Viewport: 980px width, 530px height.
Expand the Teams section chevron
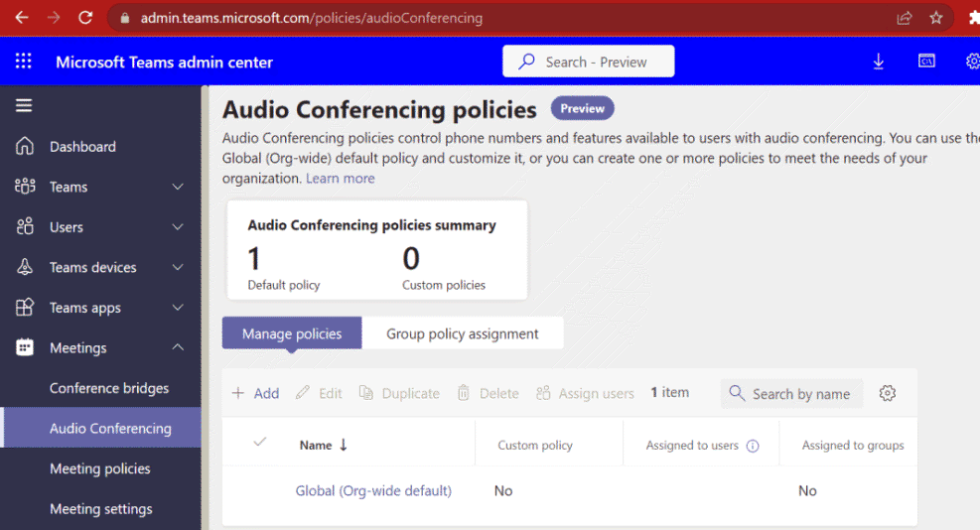(178, 187)
